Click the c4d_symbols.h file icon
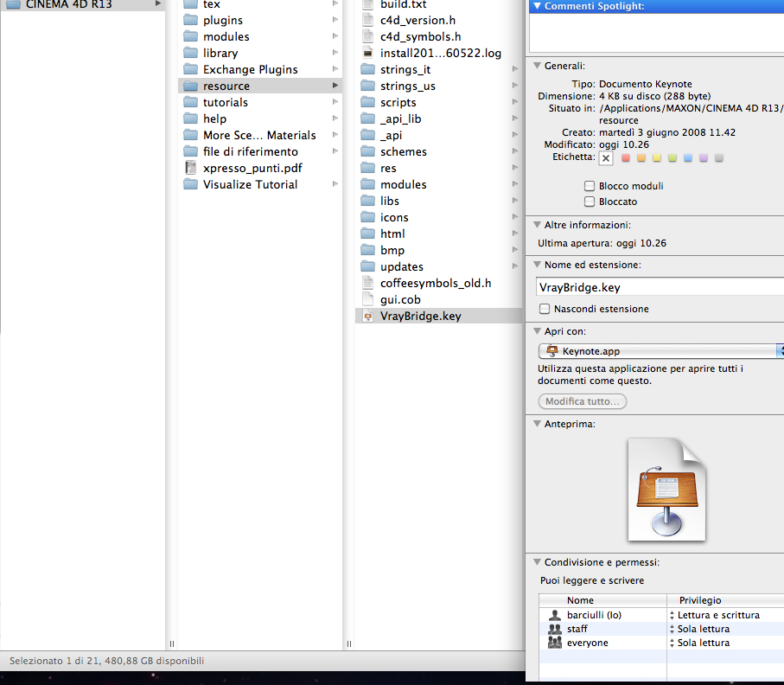 click(368, 36)
